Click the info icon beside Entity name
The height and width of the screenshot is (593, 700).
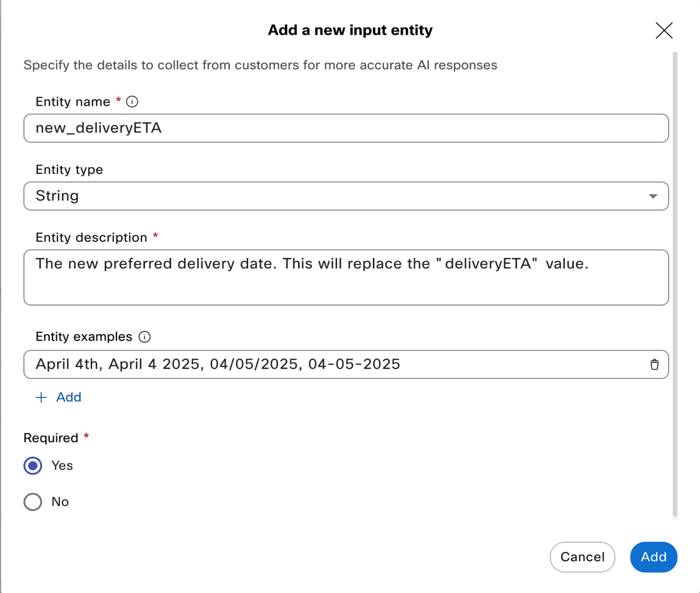pyautogui.click(x=132, y=102)
